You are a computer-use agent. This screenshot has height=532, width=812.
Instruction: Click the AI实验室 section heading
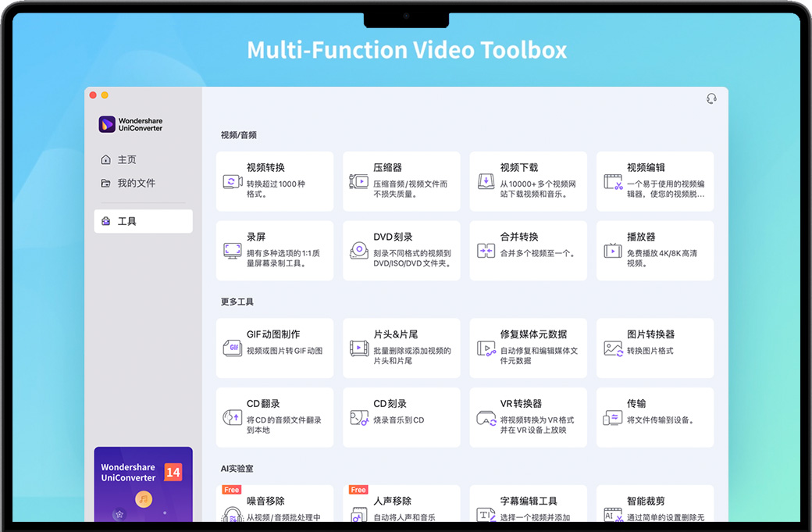(x=237, y=469)
